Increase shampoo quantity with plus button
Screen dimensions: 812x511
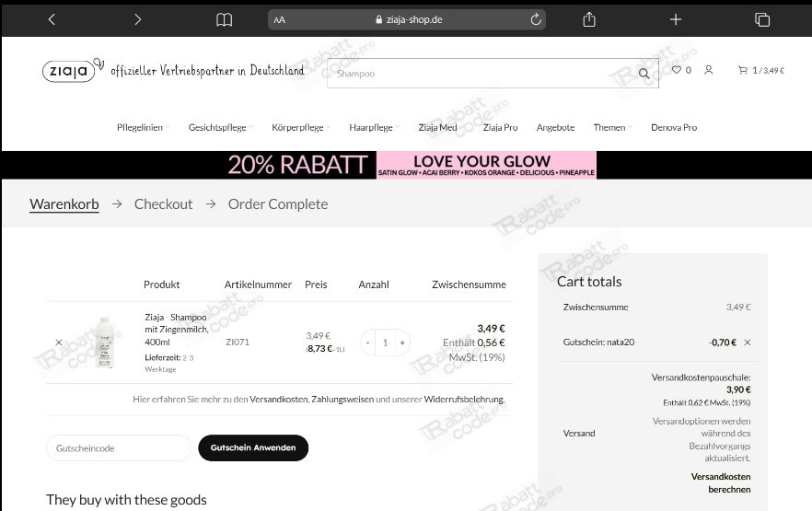point(402,343)
